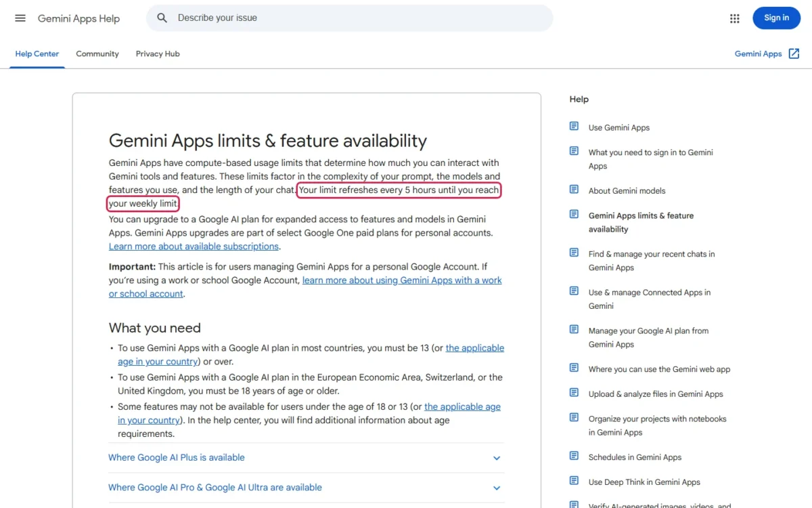Click the article icon beside Organize your projects with notebooks
This screenshot has height=508, width=812.
click(574, 418)
